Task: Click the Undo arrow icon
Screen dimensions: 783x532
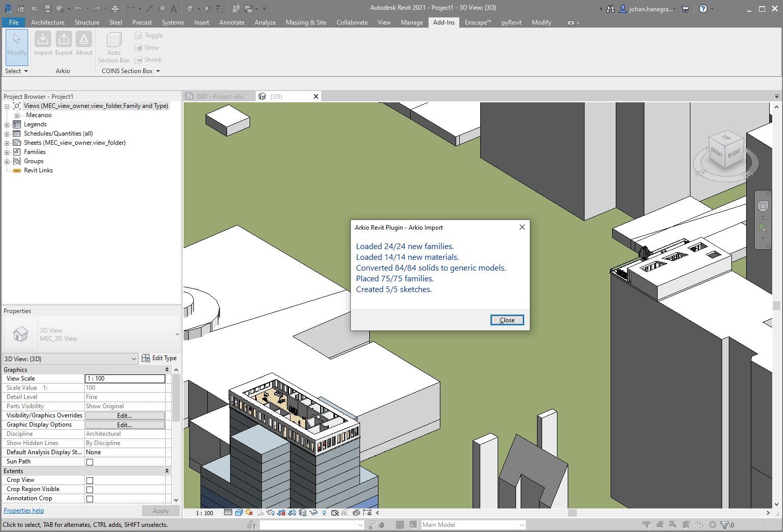Action: click(78, 9)
